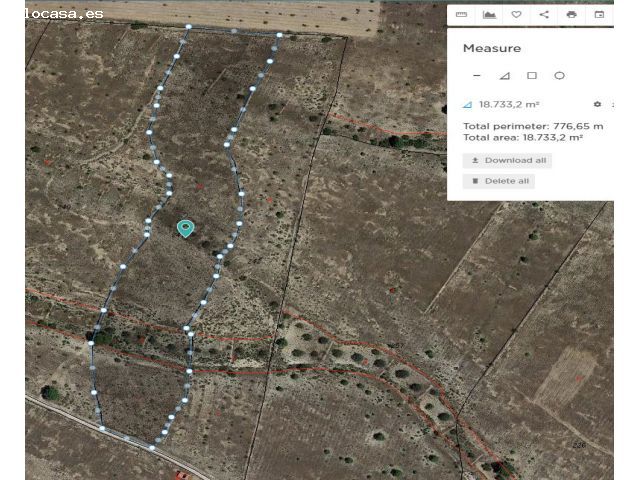Image resolution: width=640 pixels, height=480 pixels.
Task: Click the Delete all button
Action: click(498, 181)
